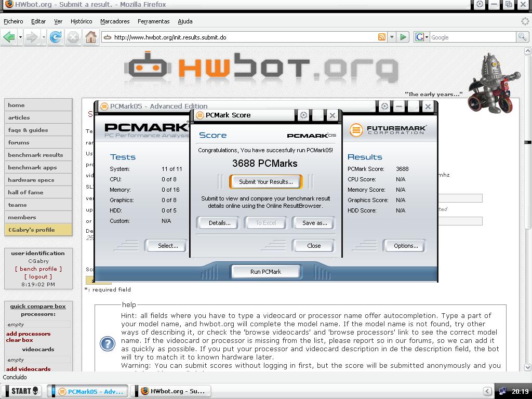Click the green Go arrow
The height and width of the screenshot is (399, 532).
point(403,37)
